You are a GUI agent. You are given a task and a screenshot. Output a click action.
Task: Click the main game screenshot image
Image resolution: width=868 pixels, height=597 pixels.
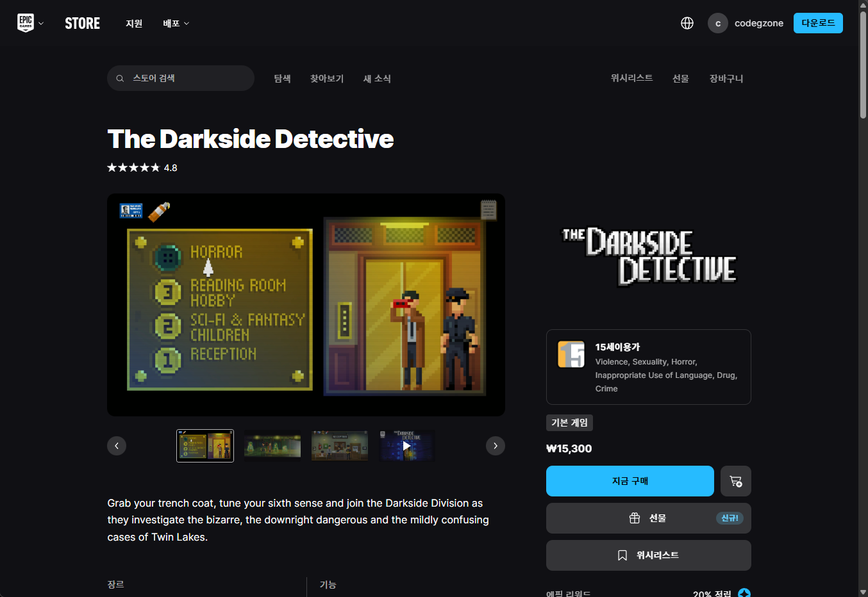tap(306, 305)
